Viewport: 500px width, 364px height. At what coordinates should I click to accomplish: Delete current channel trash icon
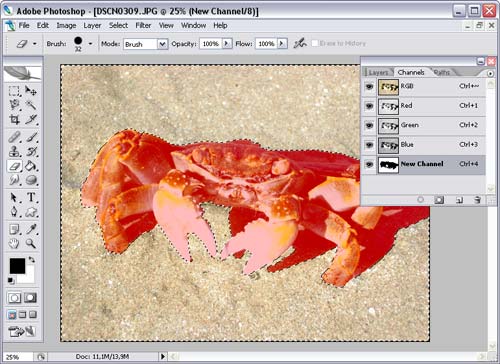pos(477,200)
